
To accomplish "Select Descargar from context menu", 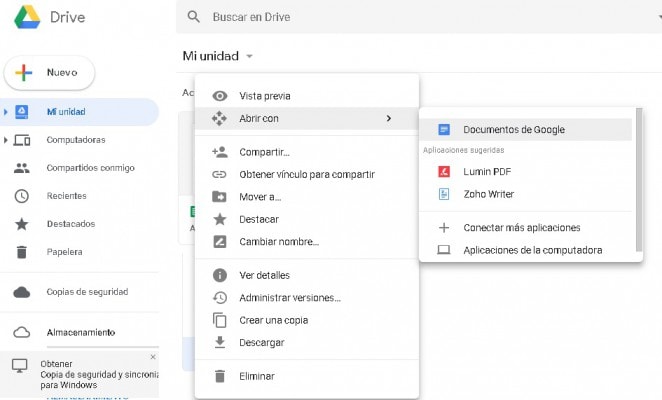I will (x=307, y=343).
